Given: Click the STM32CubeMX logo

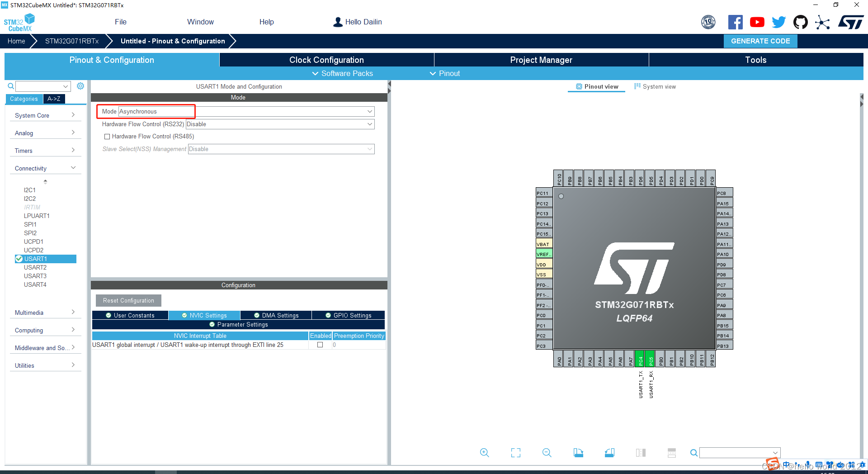Looking at the screenshot, I should click(19, 23).
